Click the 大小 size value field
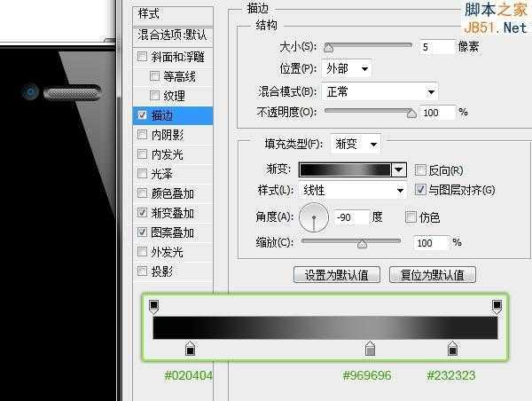532x401 pixels. (x=437, y=47)
